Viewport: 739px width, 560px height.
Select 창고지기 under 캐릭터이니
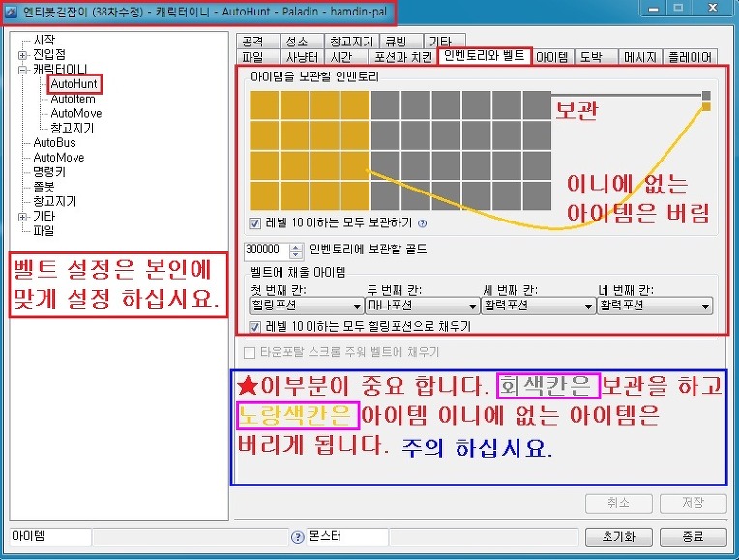73,128
